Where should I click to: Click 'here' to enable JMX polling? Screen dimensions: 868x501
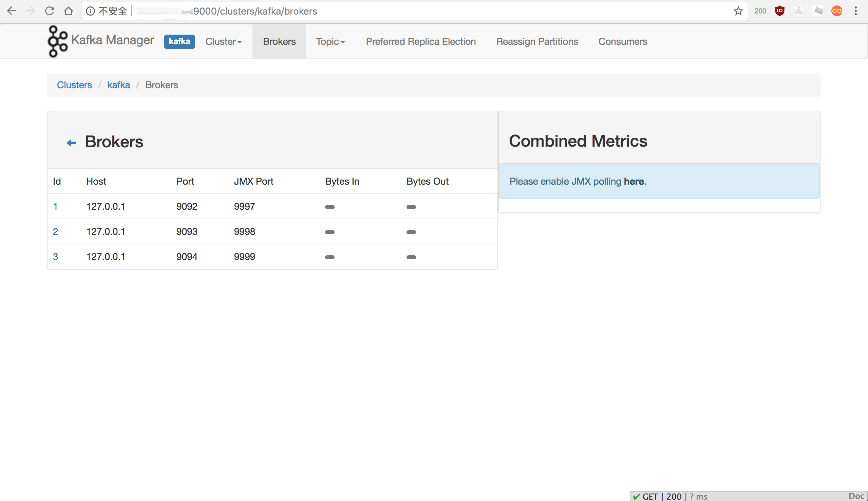click(634, 181)
